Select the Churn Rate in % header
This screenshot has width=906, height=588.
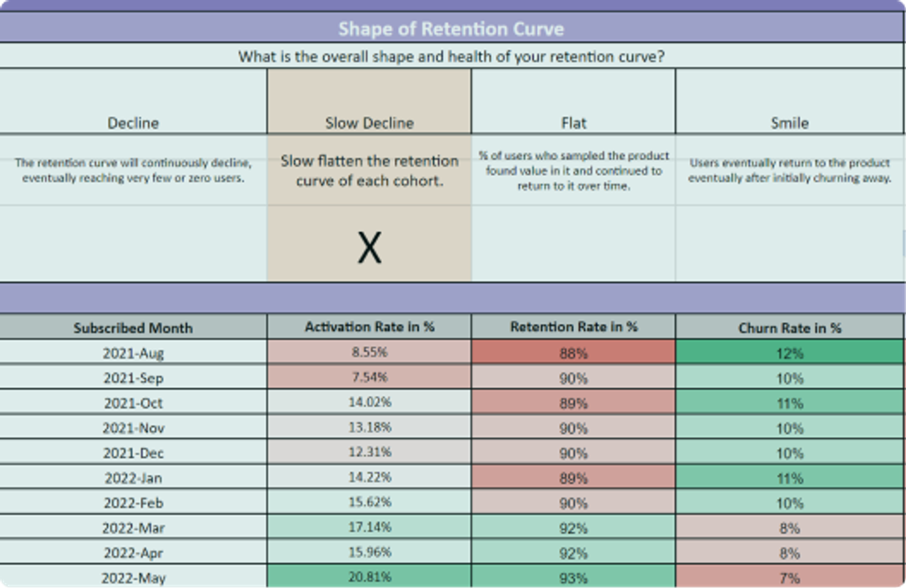click(x=789, y=327)
